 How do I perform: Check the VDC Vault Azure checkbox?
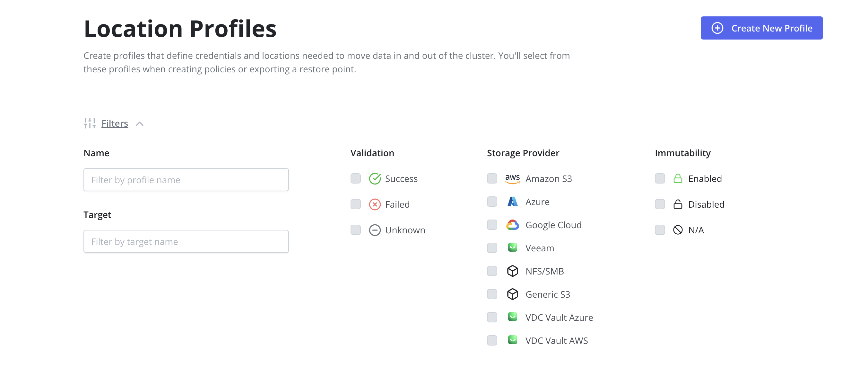pos(491,317)
